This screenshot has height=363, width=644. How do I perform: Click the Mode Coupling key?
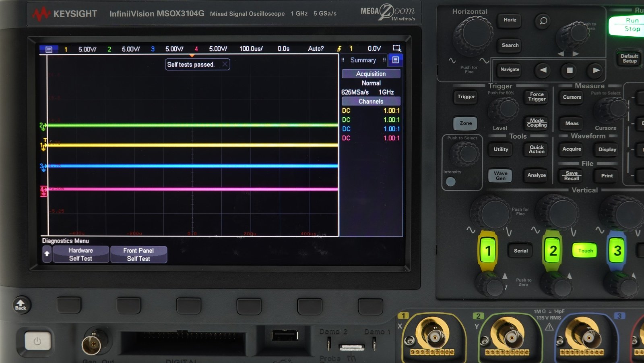[537, 123]
